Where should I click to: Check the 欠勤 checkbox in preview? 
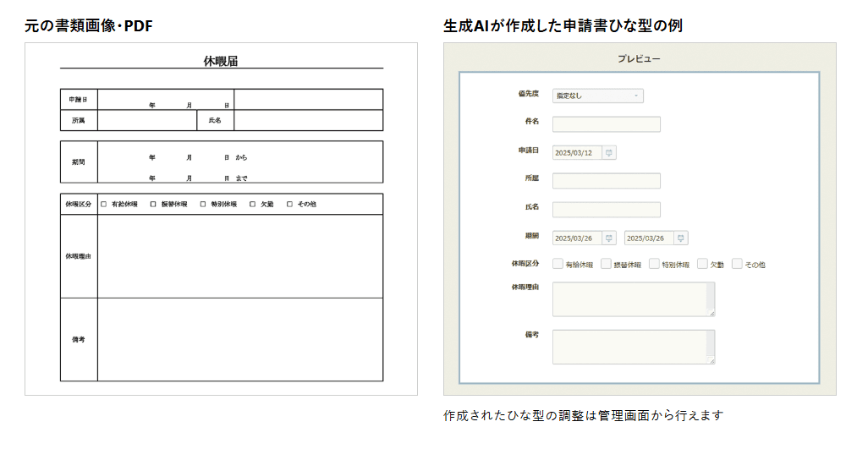[702, 264]
